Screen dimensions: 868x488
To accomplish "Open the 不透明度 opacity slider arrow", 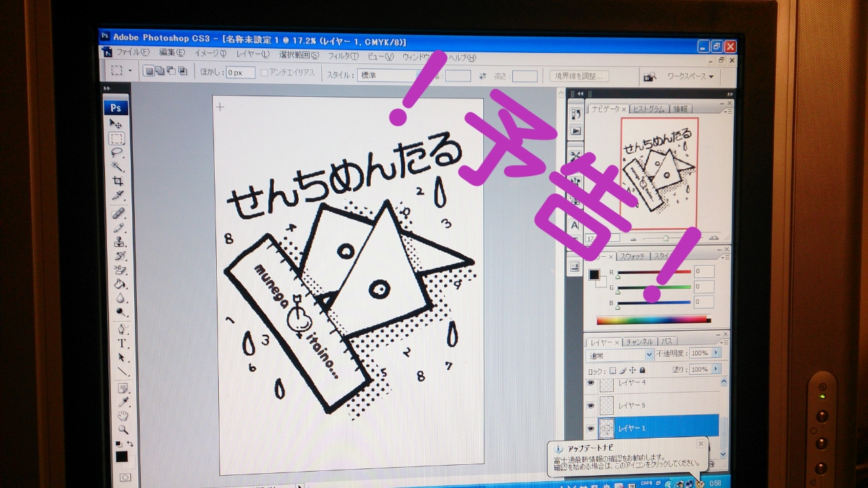I will click(x=716, y=353).
